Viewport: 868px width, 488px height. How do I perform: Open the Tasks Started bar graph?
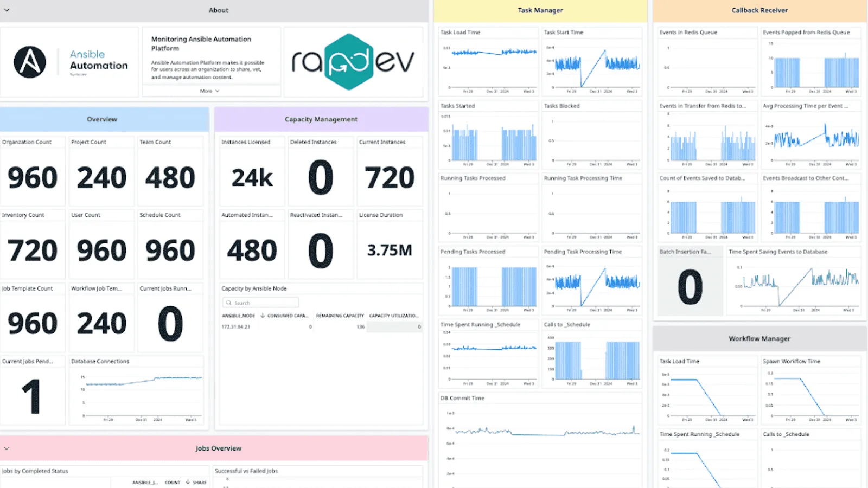(x=488, y=140)
